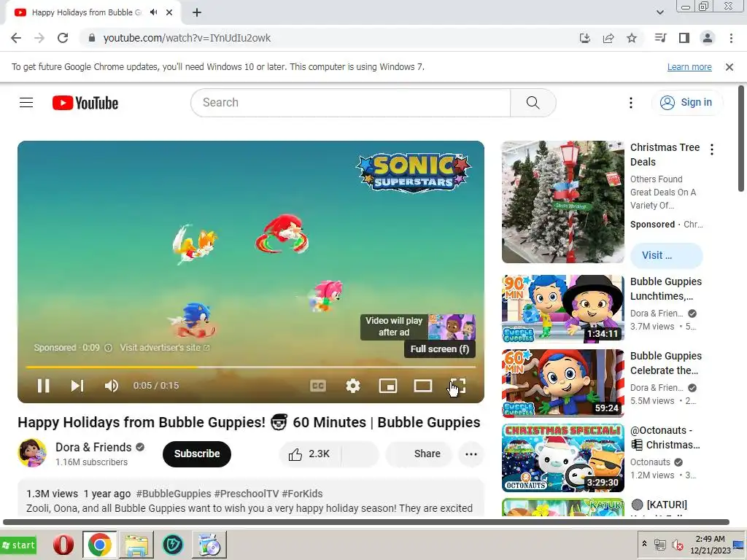Open the #PreschoolTV hashtag
747x560 pixels.
[247, 494]
